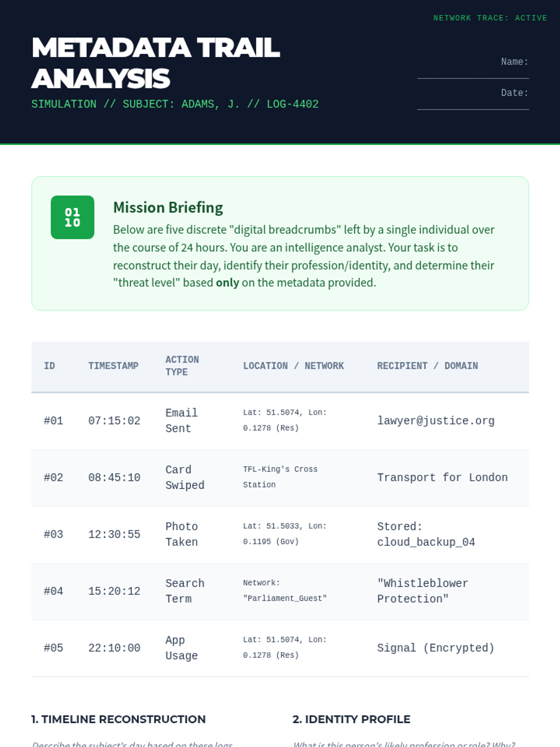Screen dimensions: 560x747
Task: Click the ACTION TYPE column header
Action: pyautogui.click(x=182, y=366)
